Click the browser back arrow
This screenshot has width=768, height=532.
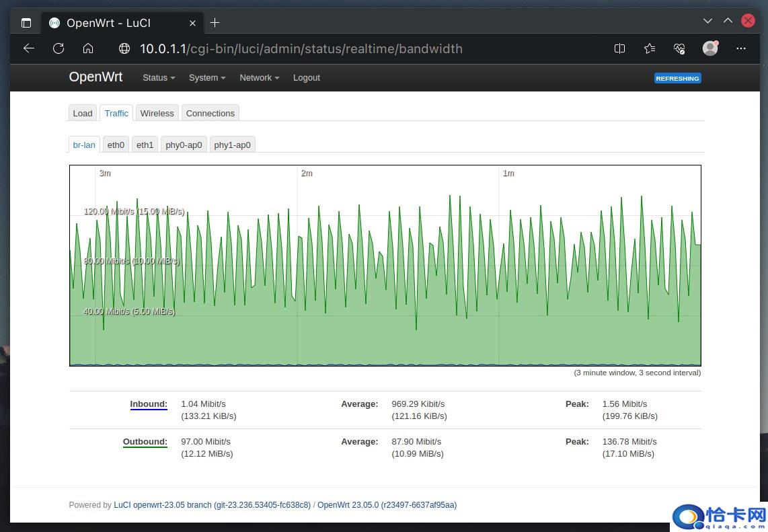tap(28, 48)
